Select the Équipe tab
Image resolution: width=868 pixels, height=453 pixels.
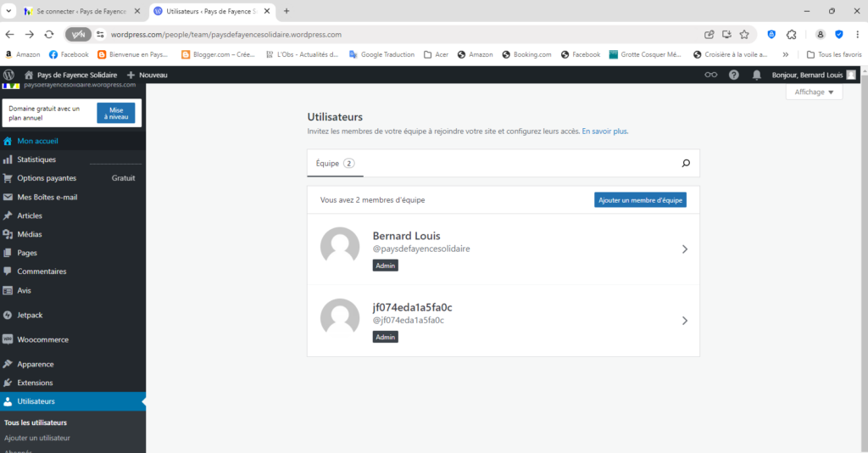(335, 164)
